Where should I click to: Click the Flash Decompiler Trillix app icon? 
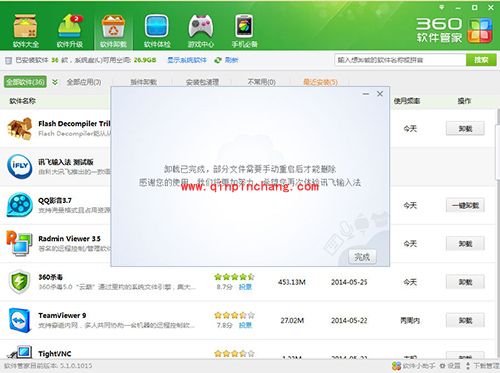pyautogui.click(x=20, y=128)
